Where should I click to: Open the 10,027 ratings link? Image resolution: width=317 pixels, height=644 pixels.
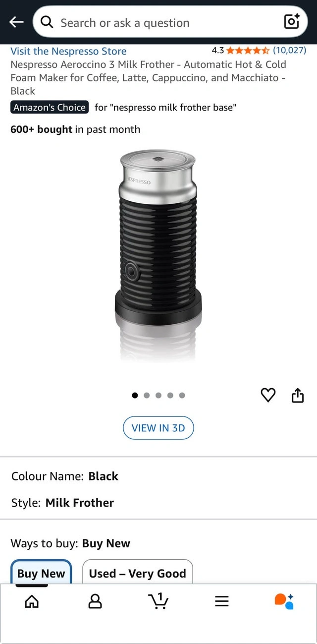(x=290, y=50)
